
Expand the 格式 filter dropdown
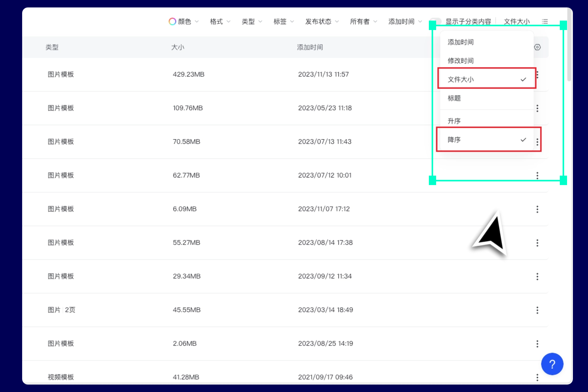(x=220, y=22)
